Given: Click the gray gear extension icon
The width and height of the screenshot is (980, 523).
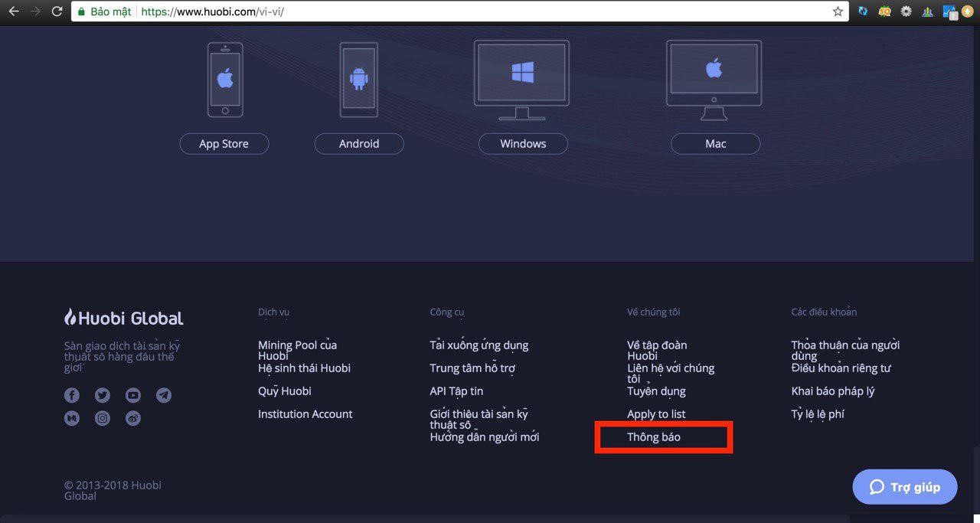Looking at the screenshot, I should click(x=906, y=11).
